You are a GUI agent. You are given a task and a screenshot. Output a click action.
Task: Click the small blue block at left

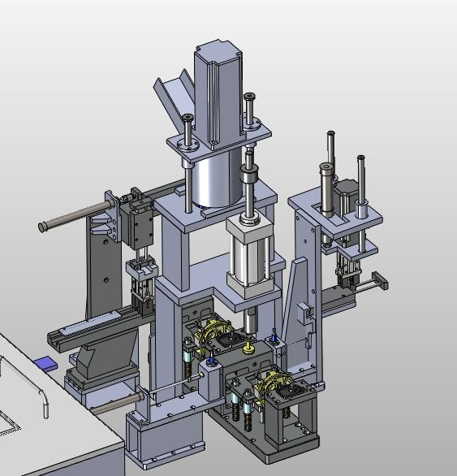pos(45,363)
